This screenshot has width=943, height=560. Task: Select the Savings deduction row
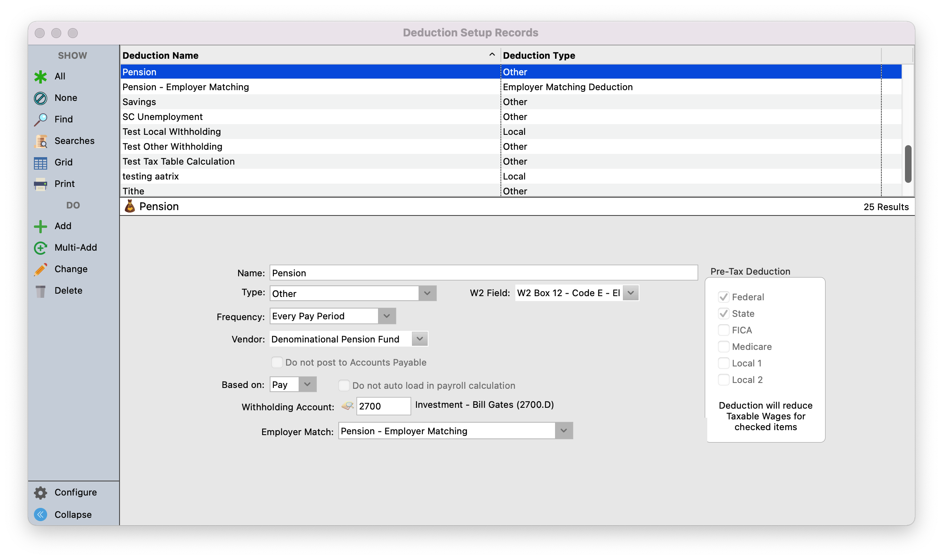[290, 102]
